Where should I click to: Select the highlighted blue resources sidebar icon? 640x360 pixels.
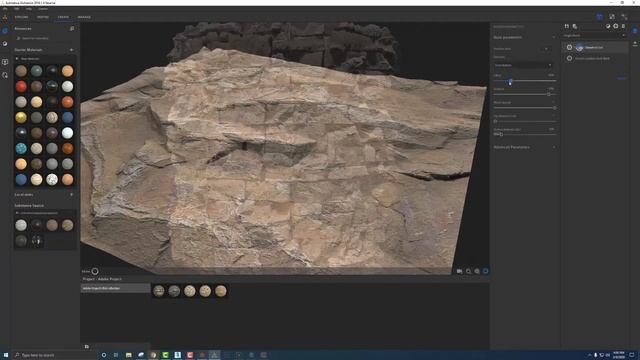pyautogui.click(x=5, y=31)
